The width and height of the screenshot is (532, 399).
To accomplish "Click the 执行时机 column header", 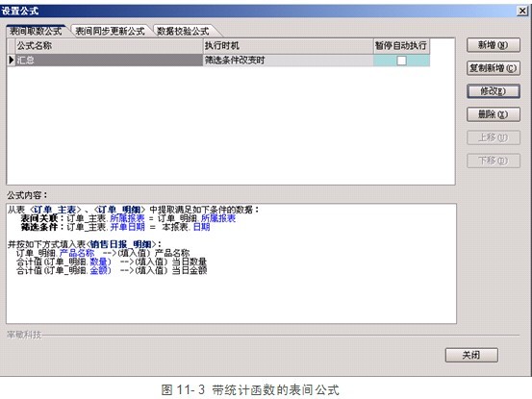I will coord(288,46).
